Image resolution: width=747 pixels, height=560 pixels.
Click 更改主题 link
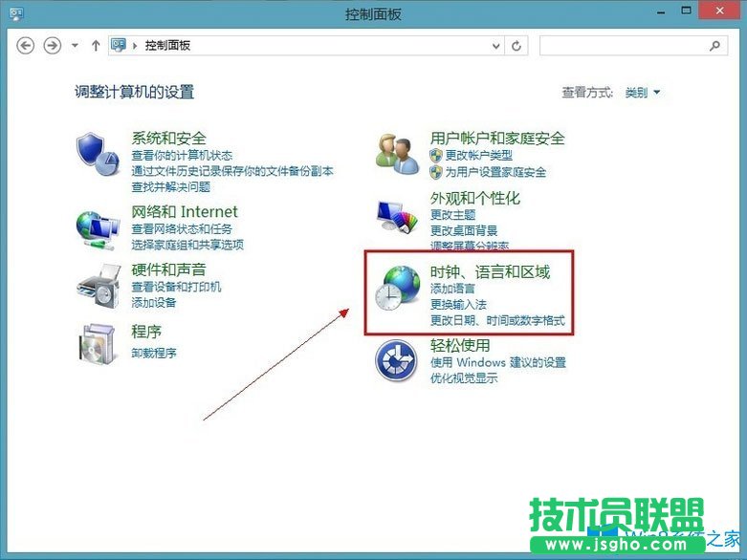click(x=452, y=215)
